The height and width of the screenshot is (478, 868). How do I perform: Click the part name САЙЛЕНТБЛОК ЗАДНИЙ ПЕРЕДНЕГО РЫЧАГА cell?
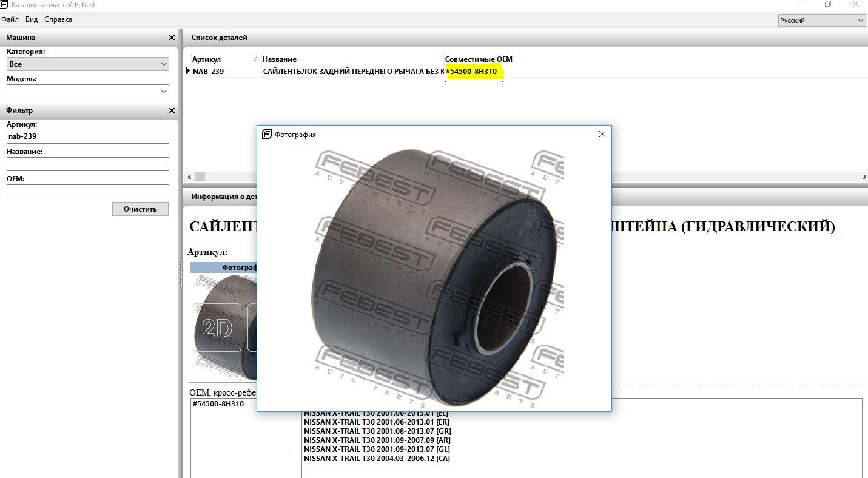tap(353, 71)
